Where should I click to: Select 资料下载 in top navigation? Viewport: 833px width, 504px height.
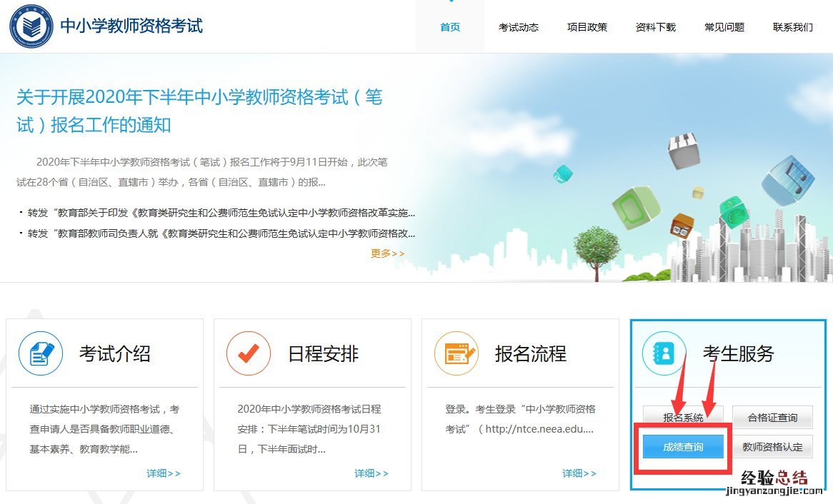(656, 27)
